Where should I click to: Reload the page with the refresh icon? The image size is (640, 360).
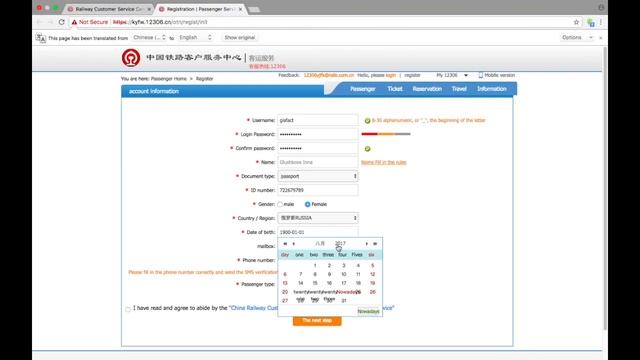point(62,22)
